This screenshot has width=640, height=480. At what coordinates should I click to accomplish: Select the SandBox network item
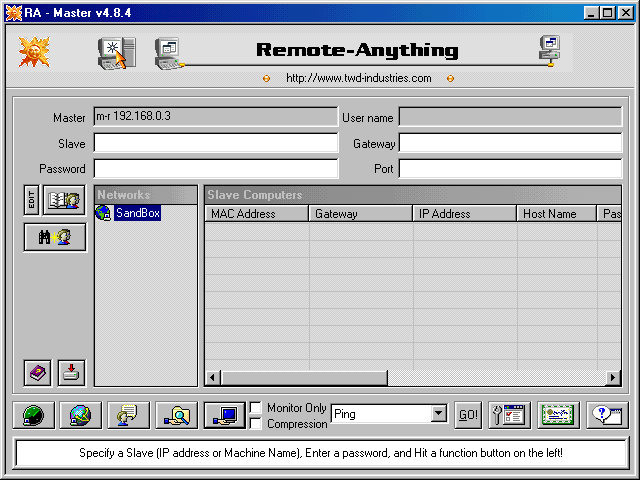(x=137, y=213)
